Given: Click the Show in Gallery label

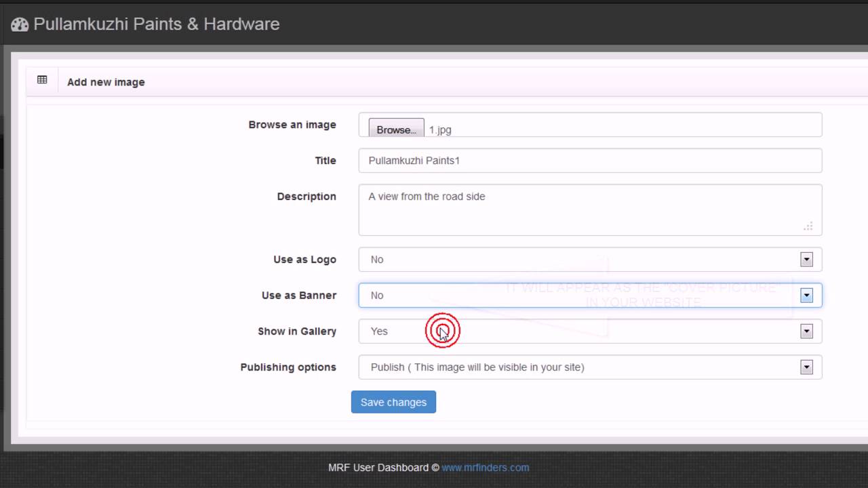Looking at the screenshot, I should 297,331.
